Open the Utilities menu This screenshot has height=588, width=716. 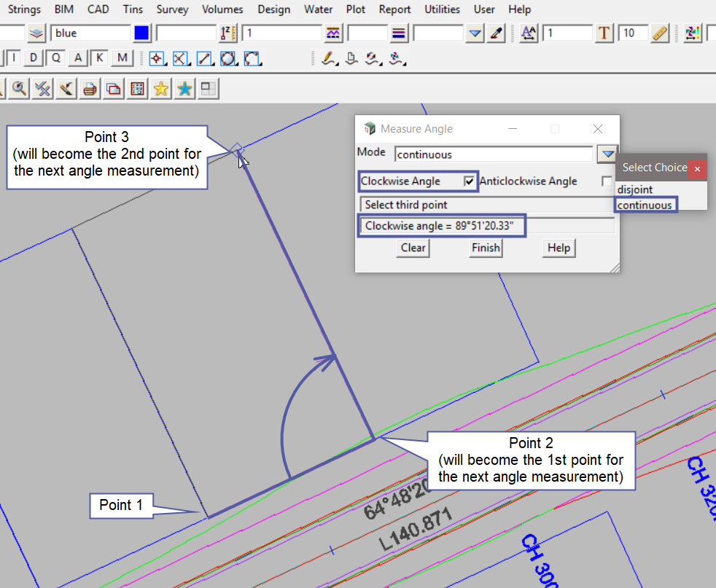pyautogui.click(x=442, y=9)
